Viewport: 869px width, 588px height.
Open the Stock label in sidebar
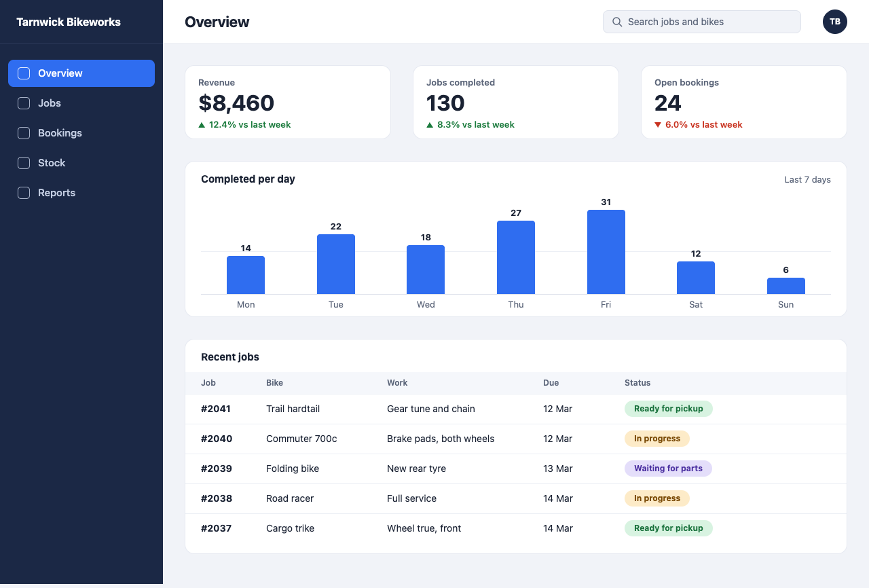tap(52, 163)
